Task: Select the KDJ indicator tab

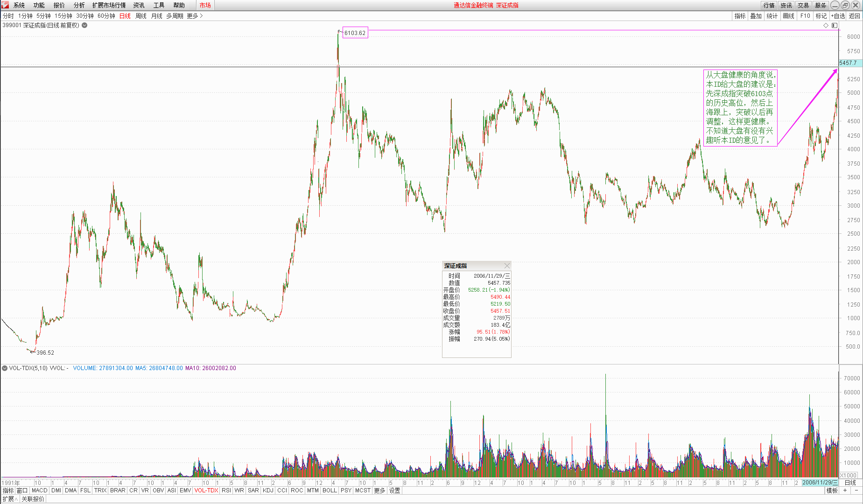Action: pyautogui.click(x=268, y=490)
